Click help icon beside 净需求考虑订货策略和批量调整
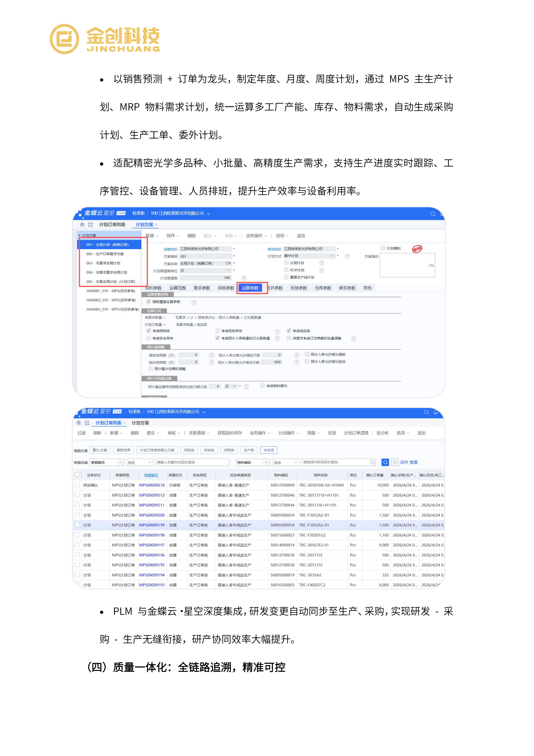This screenshot has width=534, height=756. (x=353, y=339)
